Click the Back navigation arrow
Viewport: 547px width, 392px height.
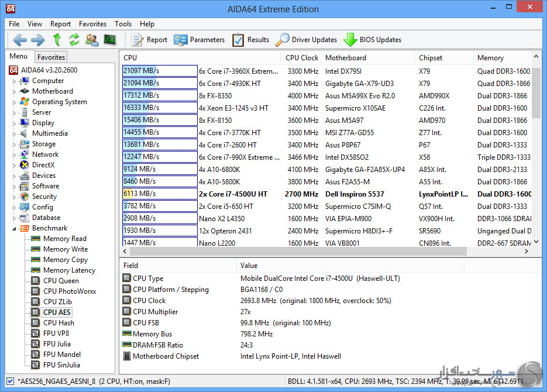pyautogui.click(x=20, y=40)
